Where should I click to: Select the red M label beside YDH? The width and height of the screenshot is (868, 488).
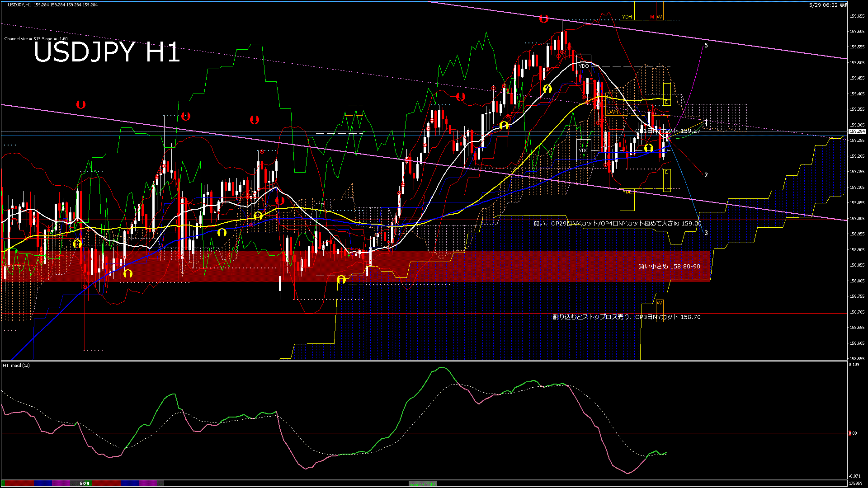652,17
